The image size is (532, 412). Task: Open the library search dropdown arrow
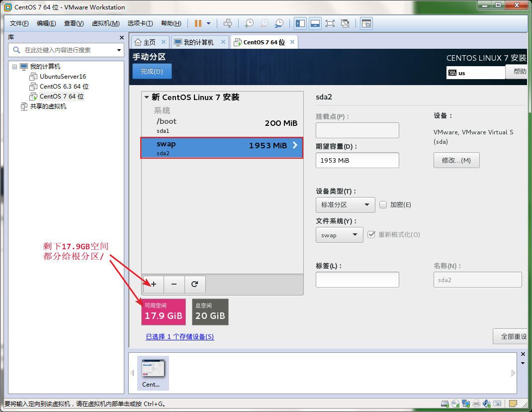pyautogui.click(x=119, y=50)
